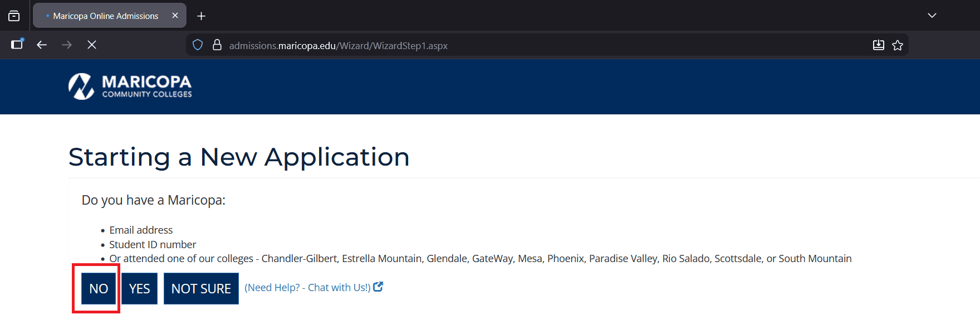Close the Maricopa Online Admissions tab
Image resolution: width=980 pixels, height=324 pixels.
(175, 16)
